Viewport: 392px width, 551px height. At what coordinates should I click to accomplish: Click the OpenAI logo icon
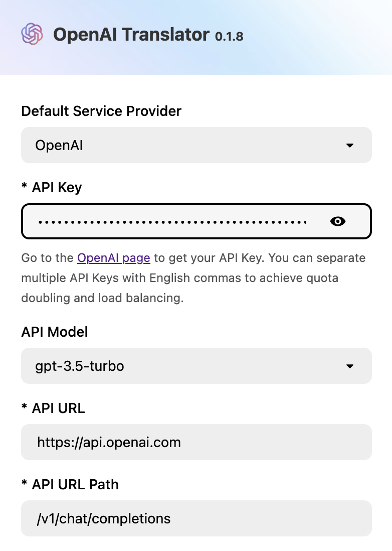(x=31, y=34)
